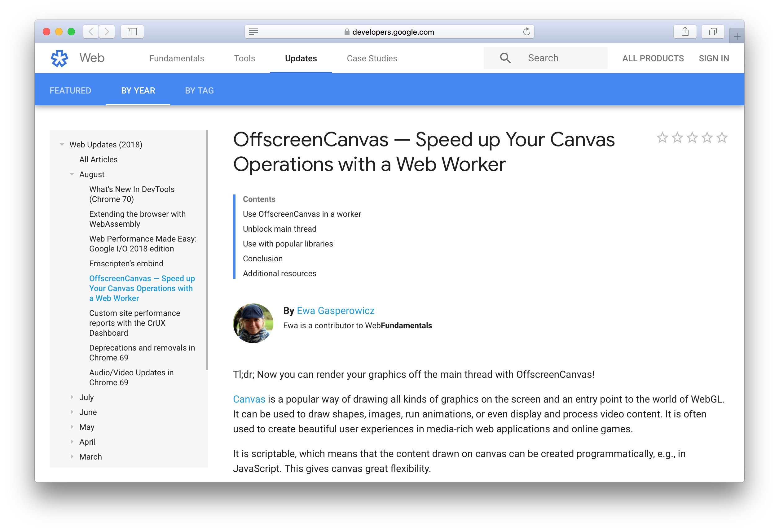Open the Case Studies tab

pos(372,58)
